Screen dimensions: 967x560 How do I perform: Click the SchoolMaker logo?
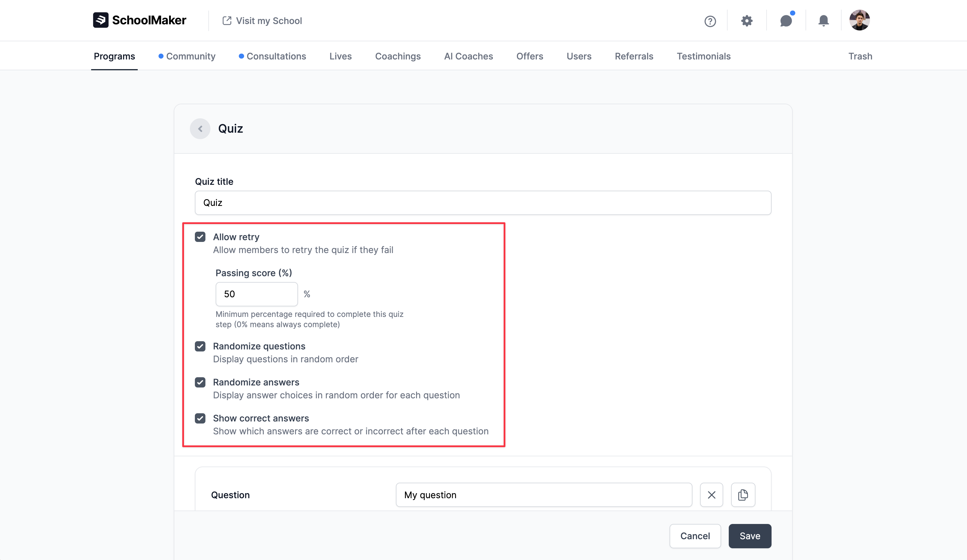pos(139,20)
